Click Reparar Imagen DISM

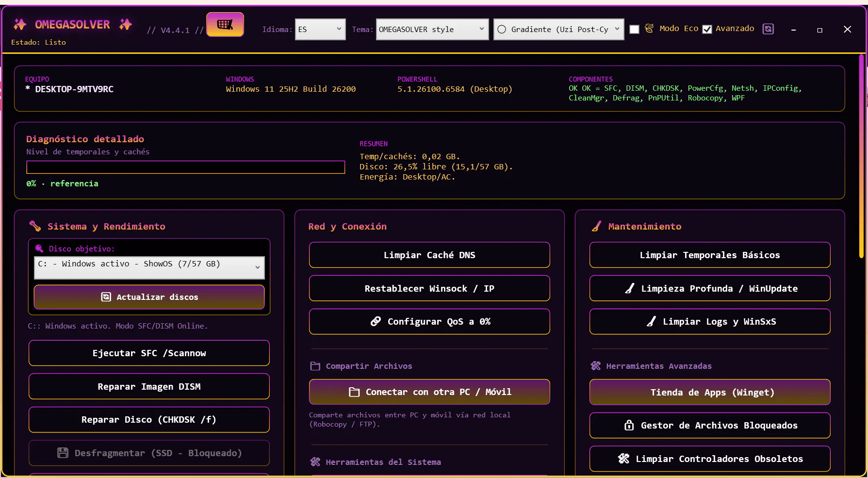point(149,387)
